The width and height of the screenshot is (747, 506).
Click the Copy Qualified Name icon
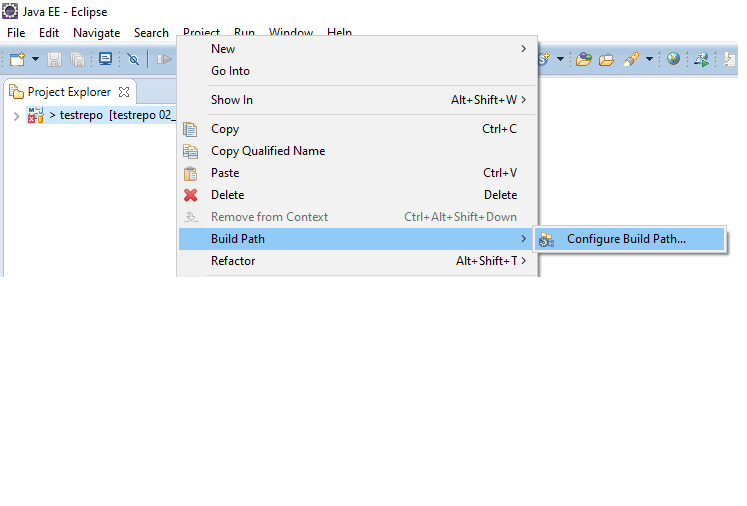(x=190, y=151)
